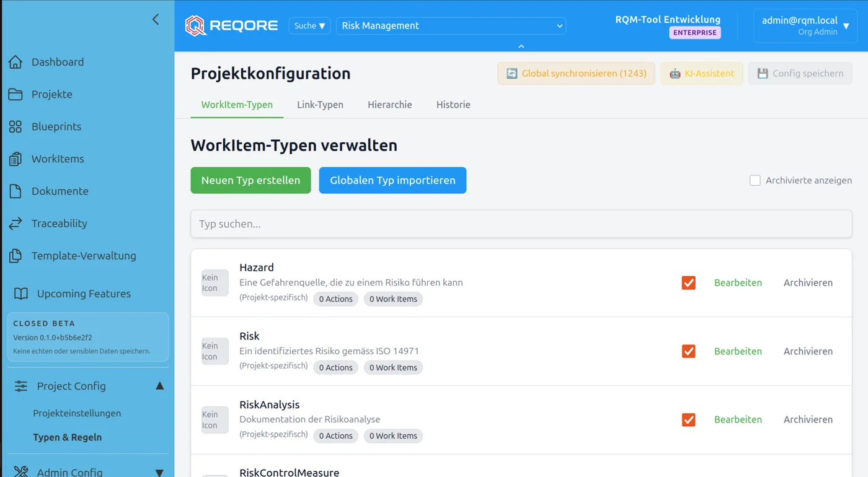Viewport: 868px width, 477px height.
Task: Click the Kein Icon placeholder for RiskAnalysis
Action: coord(215,420)
